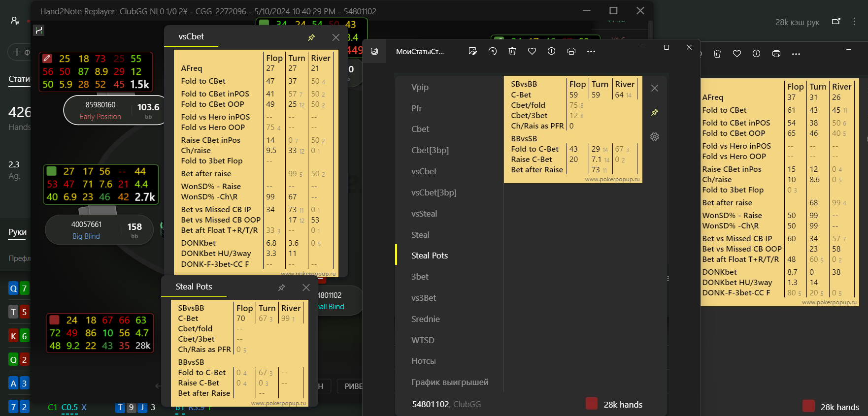The width and height of the screenshot is (868, 416).
Task: Click vsCbet popup title tab
Action: point(191,37)
